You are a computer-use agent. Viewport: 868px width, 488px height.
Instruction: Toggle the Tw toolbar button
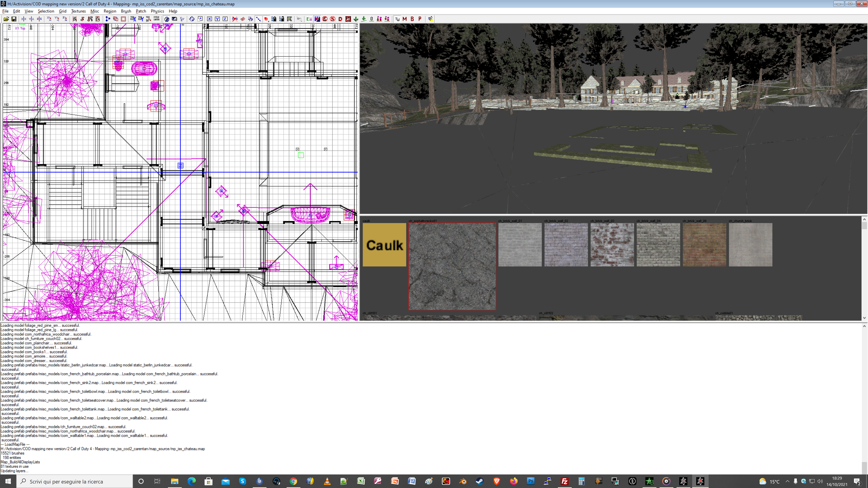tap(398, 19)
